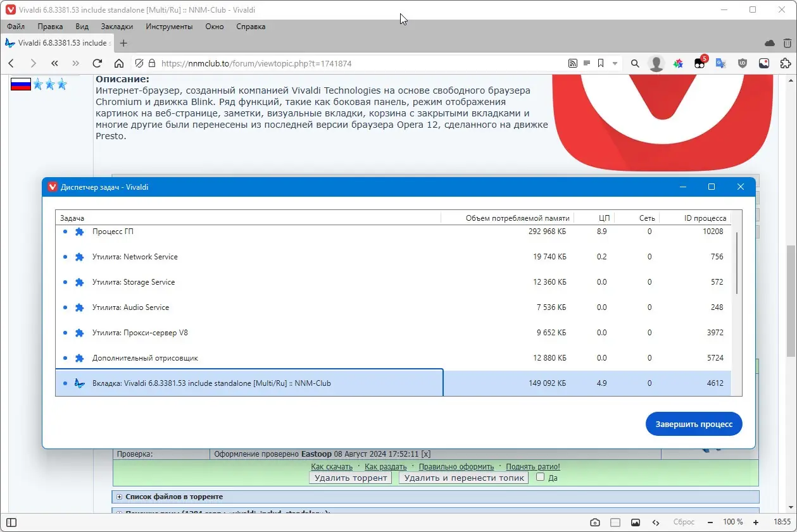797x532 pixels.
Task: Open the address bar history dropdown arrow
Action: [x=615, y=63]
